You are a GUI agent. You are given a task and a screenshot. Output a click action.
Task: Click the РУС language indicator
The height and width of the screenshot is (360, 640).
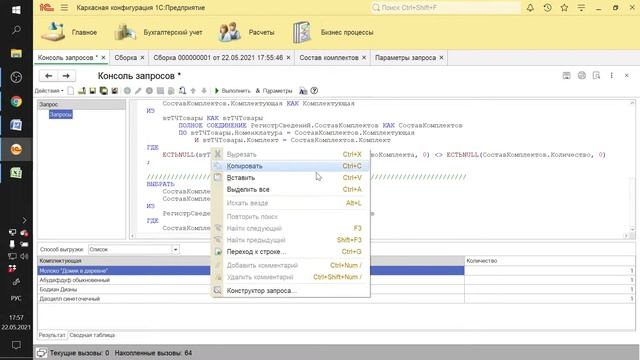coord(16,298)
